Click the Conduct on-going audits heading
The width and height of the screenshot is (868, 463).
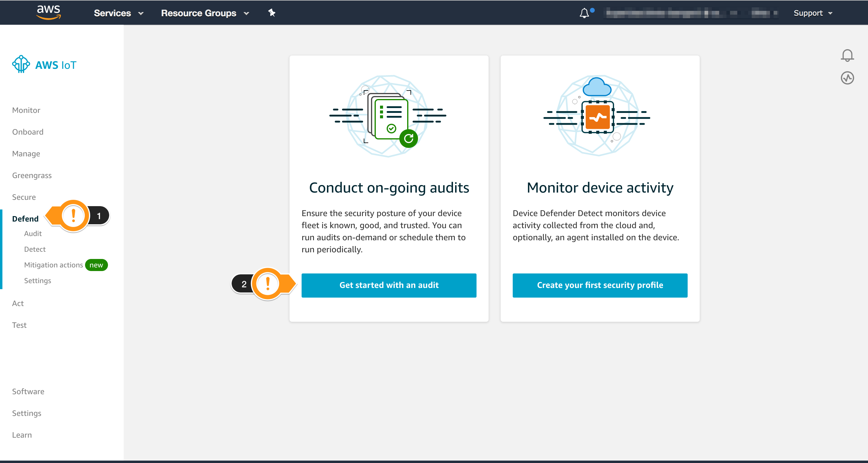389,188
